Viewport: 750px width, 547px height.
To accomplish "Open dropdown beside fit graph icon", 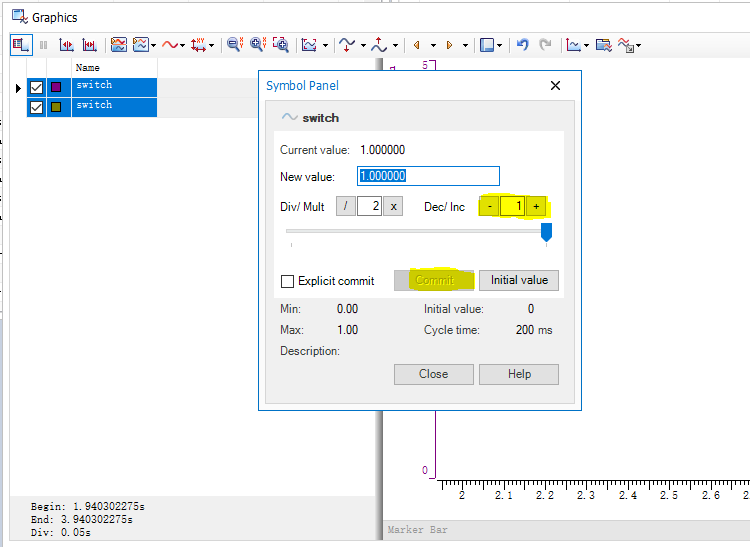I will coord(325,45).
